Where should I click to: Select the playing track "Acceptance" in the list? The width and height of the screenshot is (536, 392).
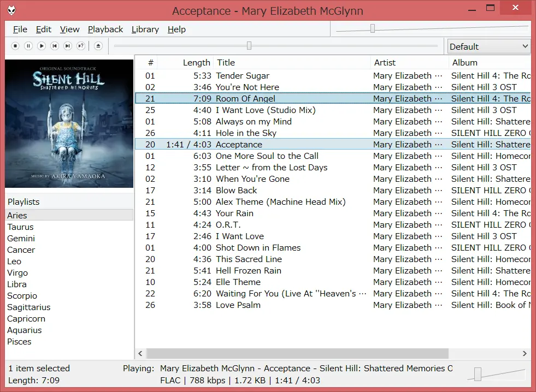(x=333, y=145)
